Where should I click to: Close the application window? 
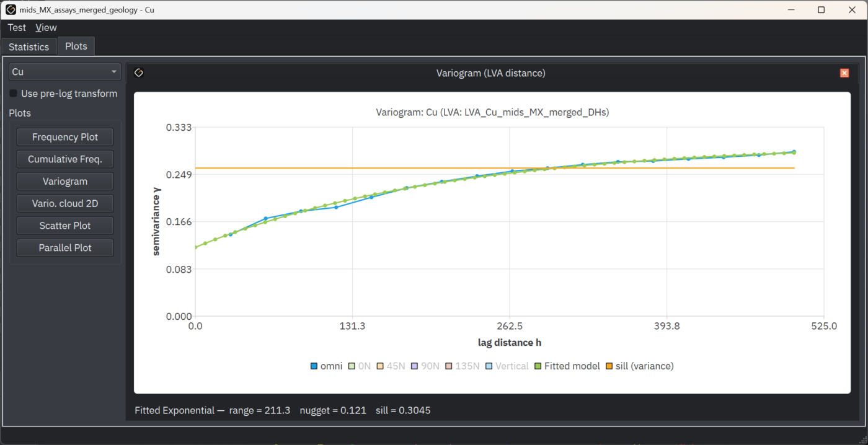coord(851,10)
